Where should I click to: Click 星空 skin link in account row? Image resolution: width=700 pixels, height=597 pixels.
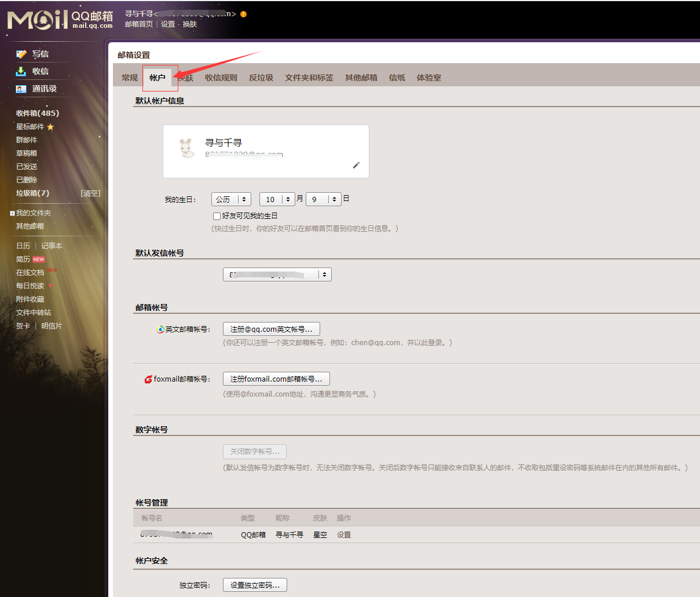[x=320, y=535]
